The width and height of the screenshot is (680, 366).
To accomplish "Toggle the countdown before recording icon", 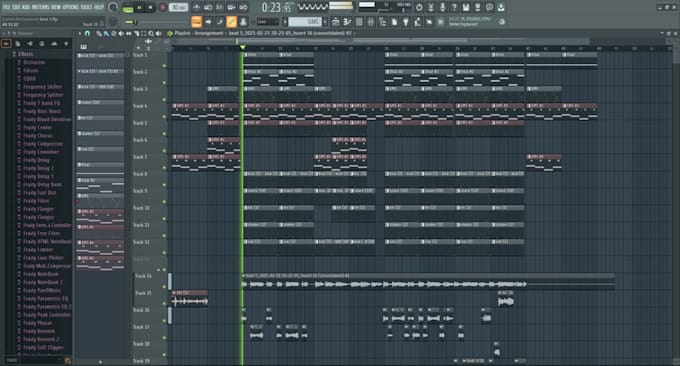I will pyautogui.click(x=220, y=8).
